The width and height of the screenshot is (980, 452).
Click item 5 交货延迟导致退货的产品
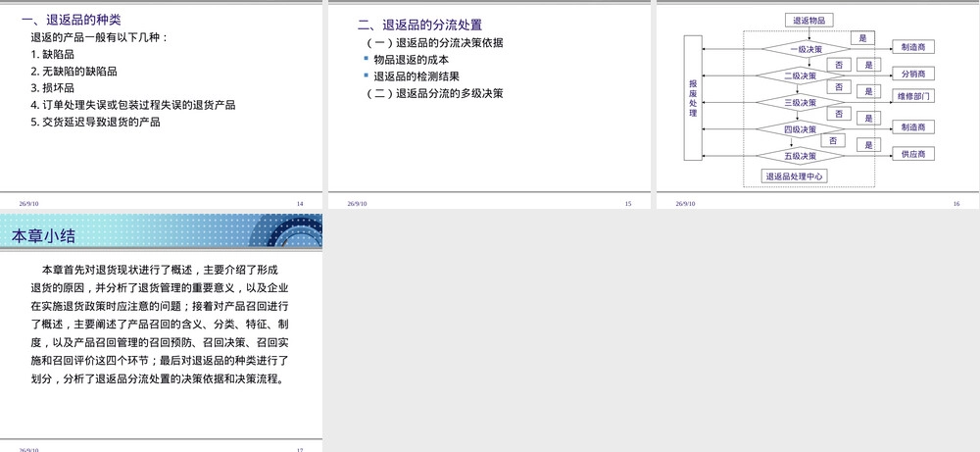click(x=96, y=122)
